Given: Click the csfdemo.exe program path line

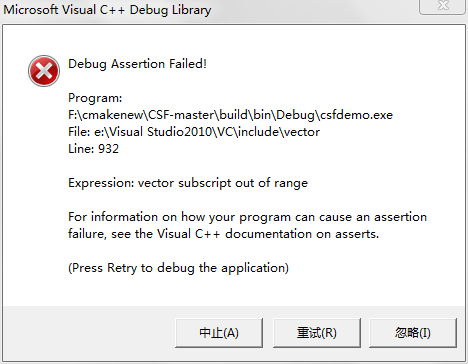Looking at the screenshot, I should 230,115.
